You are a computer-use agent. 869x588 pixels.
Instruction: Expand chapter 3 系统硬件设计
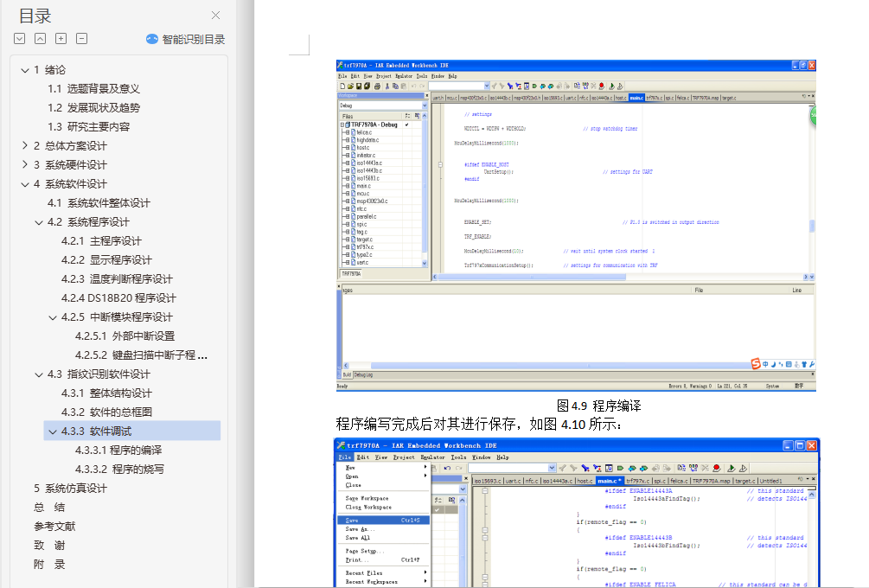(x=25, y=164)
